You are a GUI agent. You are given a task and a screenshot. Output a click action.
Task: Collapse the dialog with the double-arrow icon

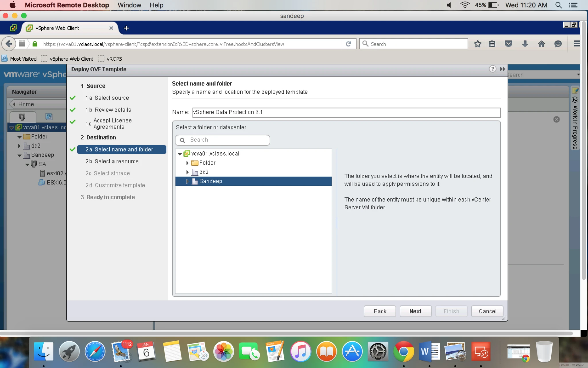[x=502, y=69]
